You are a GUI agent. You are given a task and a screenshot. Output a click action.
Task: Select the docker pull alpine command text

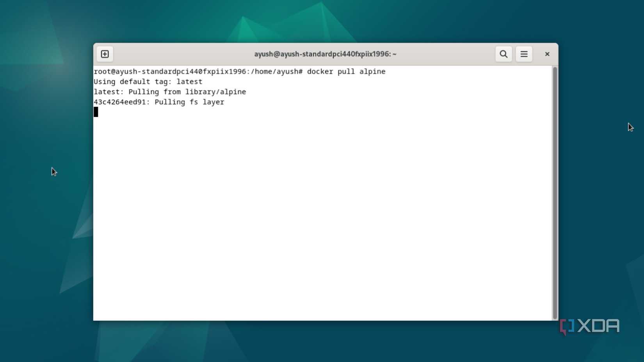pyautogui.click(x=346, y=71)
